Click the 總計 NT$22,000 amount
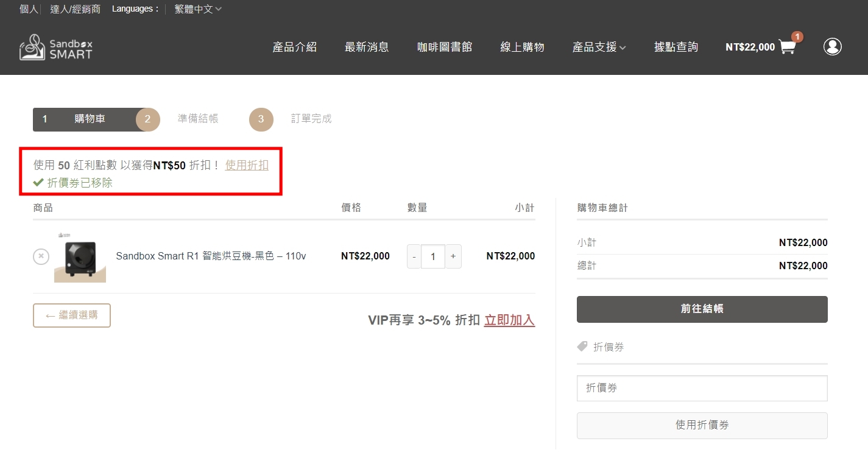This screenshot has height=472, width=868. (x=803, y=266)
